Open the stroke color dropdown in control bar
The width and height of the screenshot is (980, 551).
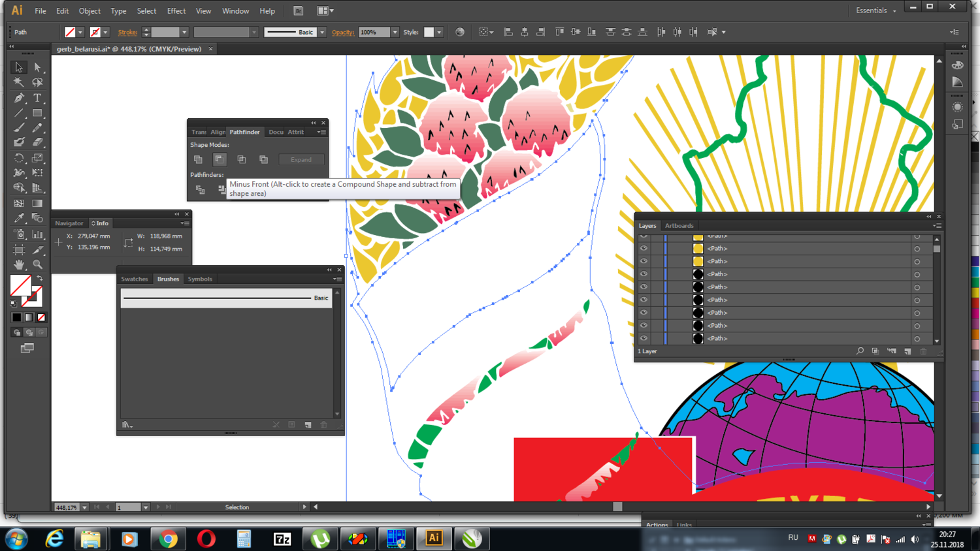(105, 32)
